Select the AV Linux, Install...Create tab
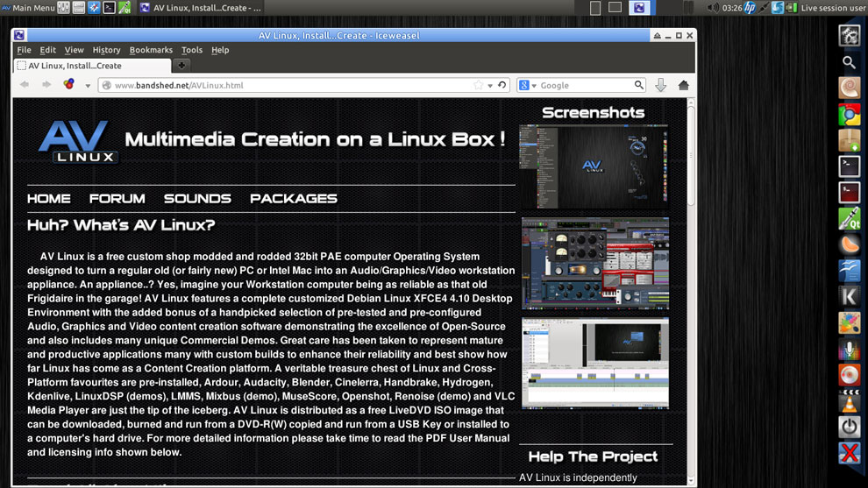 [x=92, y=66]
